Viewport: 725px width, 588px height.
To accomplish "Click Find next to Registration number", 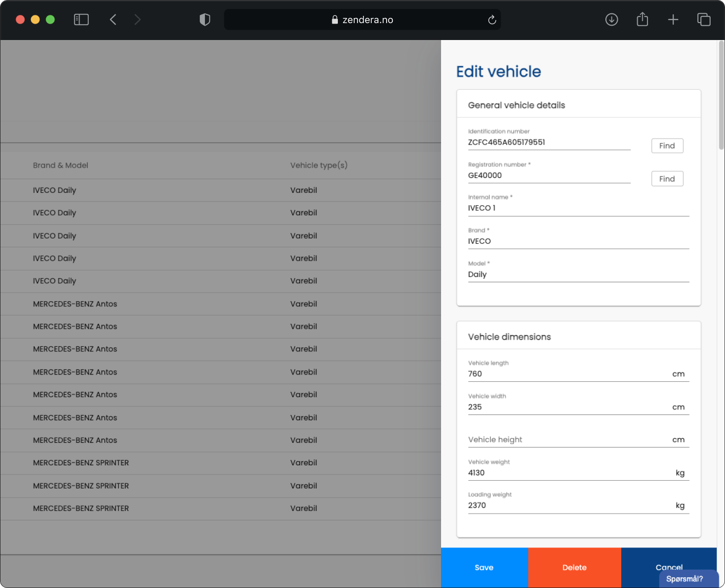I will (x=667, y=179).
